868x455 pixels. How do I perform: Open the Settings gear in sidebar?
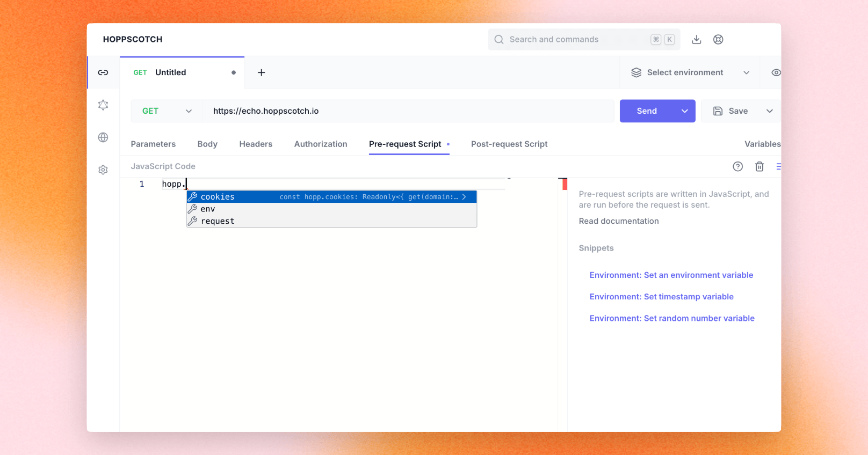(x=103, y=170)
